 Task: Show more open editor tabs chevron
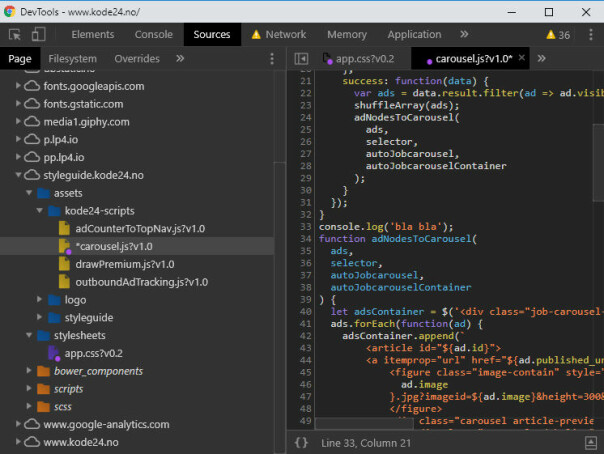(542, 58)
